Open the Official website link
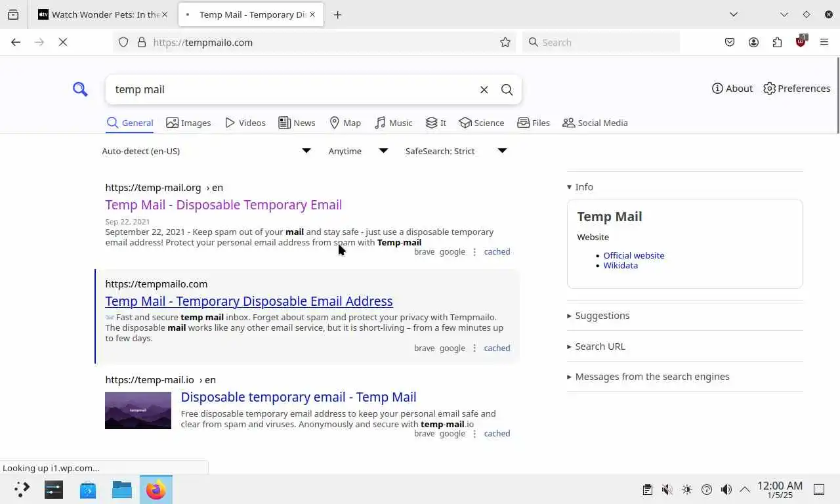Image resolution: width=840 pixels, height=504 pixels. point(634,255)
